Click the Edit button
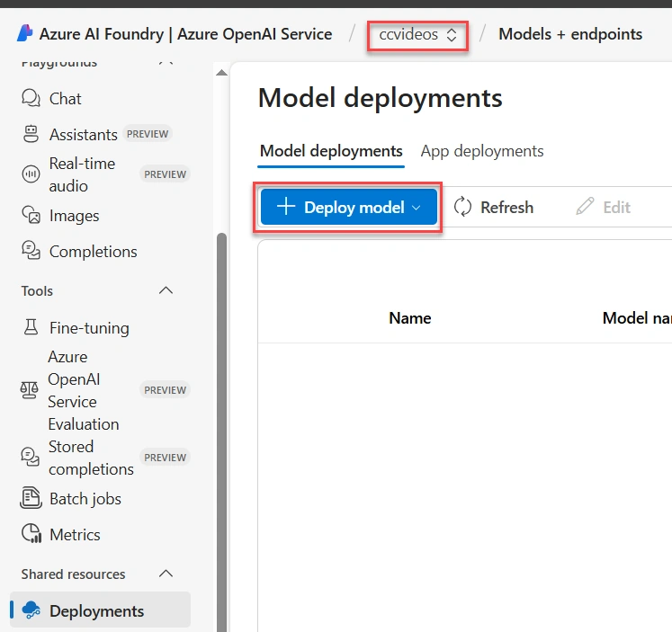 pos(603,208)
